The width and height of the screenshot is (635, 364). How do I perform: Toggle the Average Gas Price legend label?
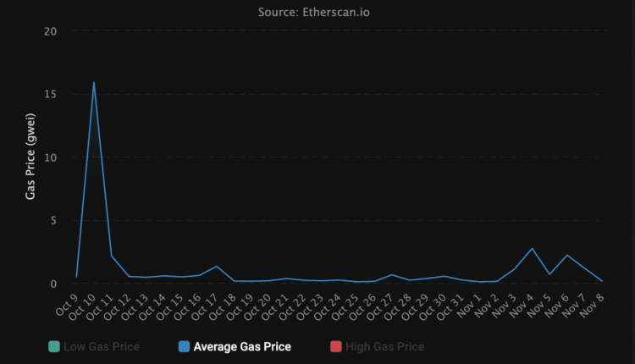pyautogui.click(x=242, y=346)
